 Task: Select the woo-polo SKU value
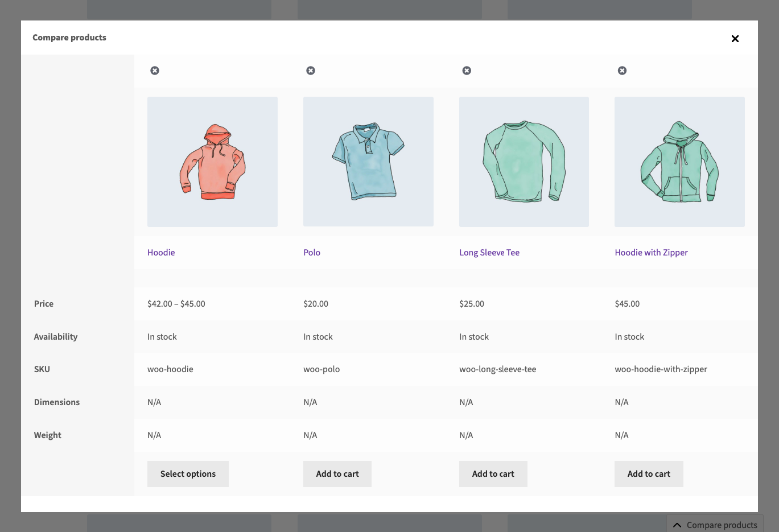322,369
